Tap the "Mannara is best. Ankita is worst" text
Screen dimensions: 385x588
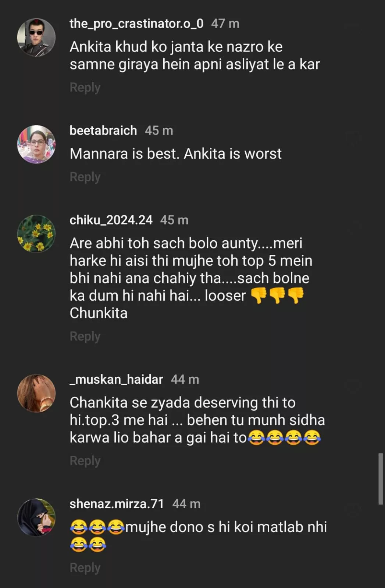[175, 154]
